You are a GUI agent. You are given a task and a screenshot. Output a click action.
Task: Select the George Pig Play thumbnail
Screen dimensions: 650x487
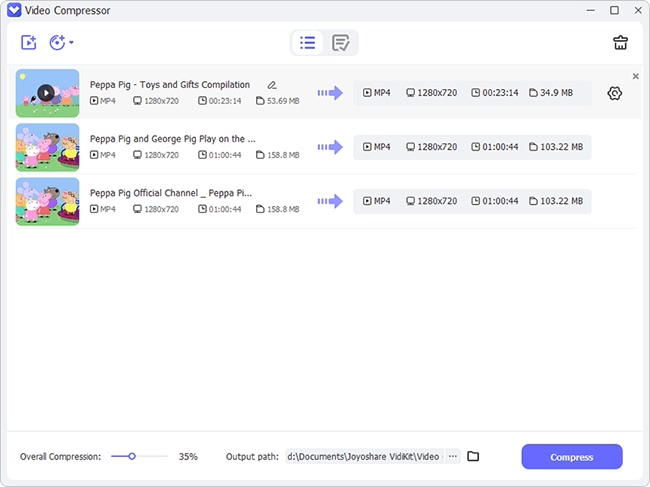[47, 147]
